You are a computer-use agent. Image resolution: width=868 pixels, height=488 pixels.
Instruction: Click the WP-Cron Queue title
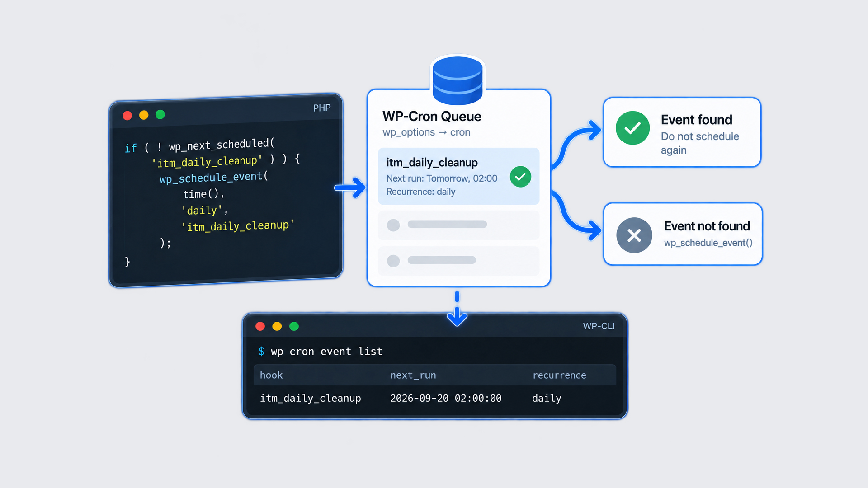(432, 117)
